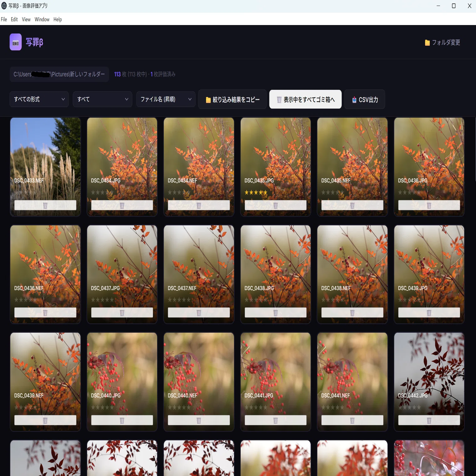The image size is (476, 476).
Task: Open the format filter dropdown すべての形式
Action: tap(39, 99)
